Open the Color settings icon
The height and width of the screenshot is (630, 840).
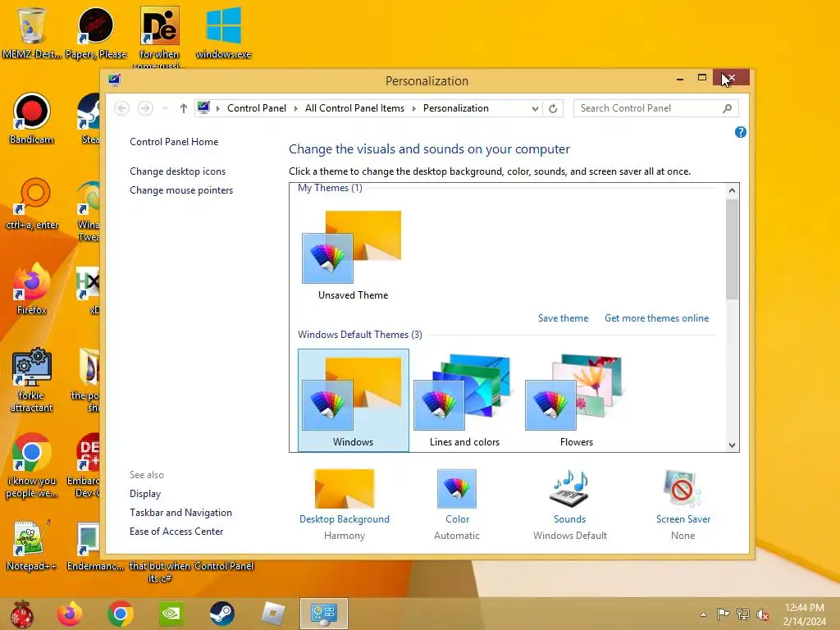pos(457,489)
